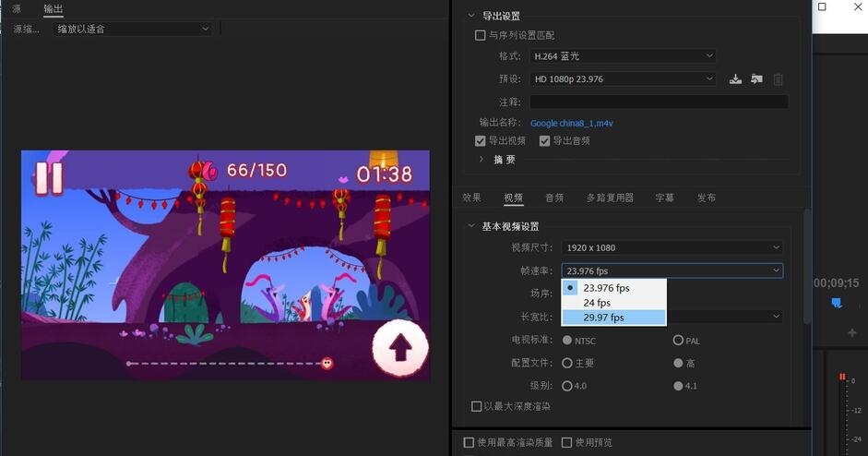Choose 24 fps from the list
This screenshot has height=456, width=868.
[x=614, y=303]
